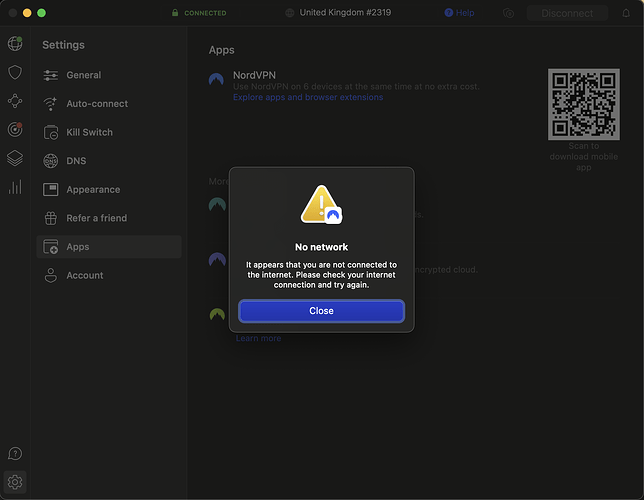
Task: Open the notifications bell icon
Action: tap(626, 13)
